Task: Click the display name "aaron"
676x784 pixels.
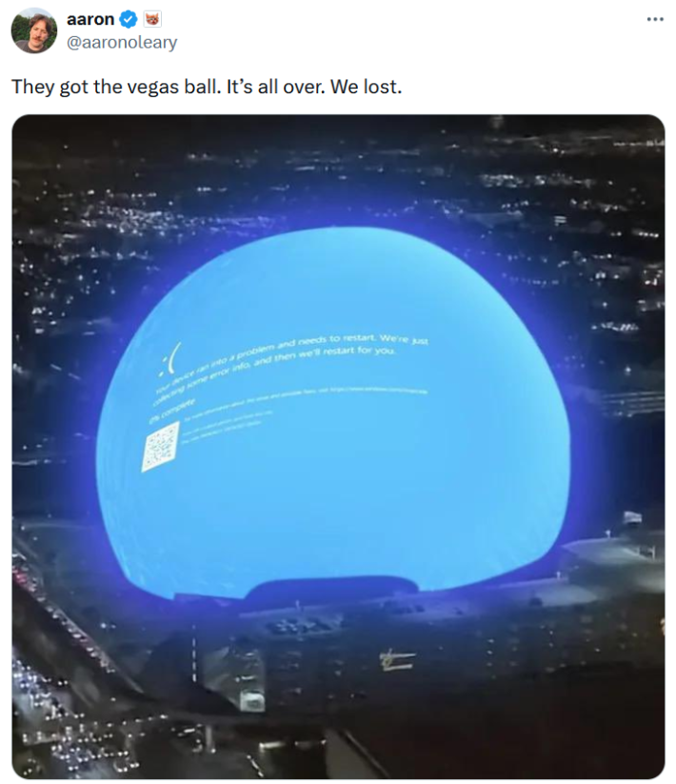Action: [90, 19]
